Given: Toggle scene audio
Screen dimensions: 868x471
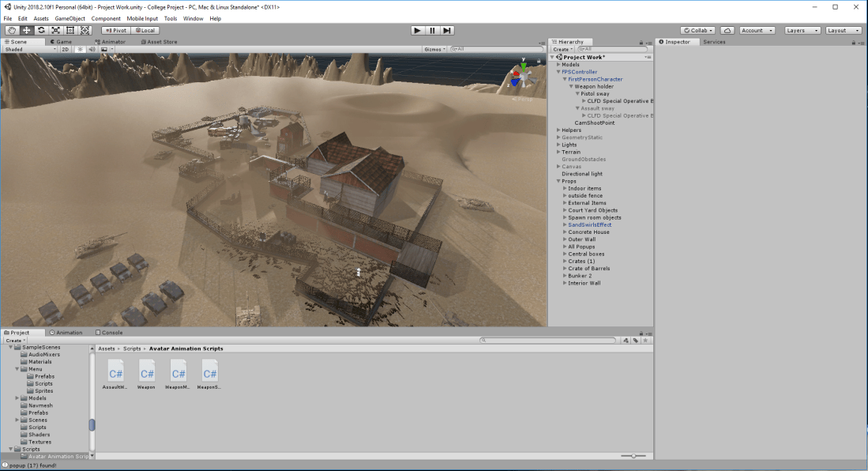Looking at the screenshot, I should coord(92,49).
